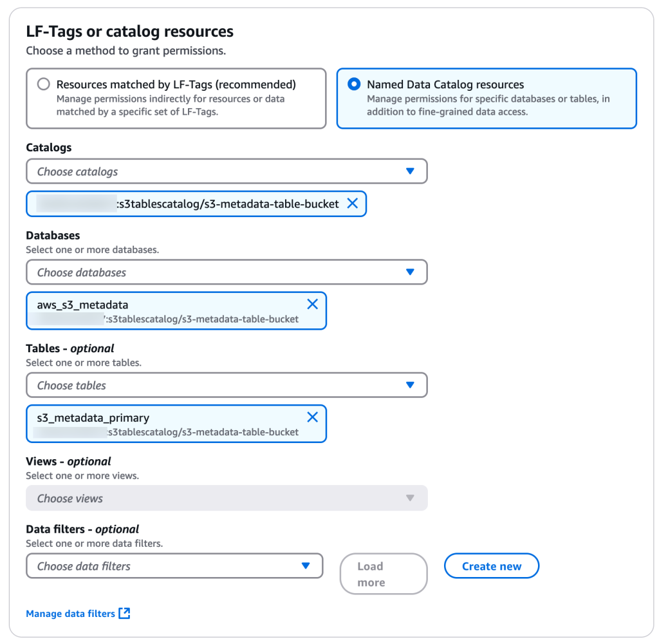The width and height of the screenshot is (659, 644).
Task: Remove the s3-metadata-table-bucket catalog chip
Action: tap(352, 204)
